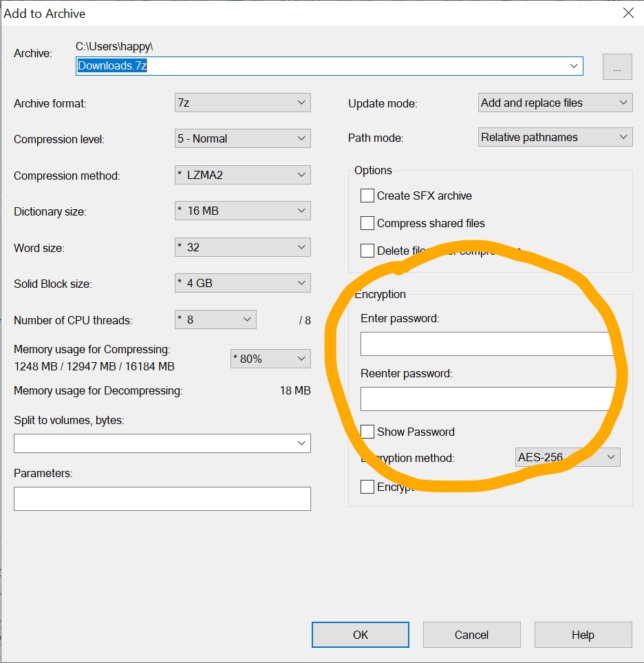This screenshot has height=663, width=644.
Task: Check the Show Password checkbox
Action: click(x=367, y=432)
